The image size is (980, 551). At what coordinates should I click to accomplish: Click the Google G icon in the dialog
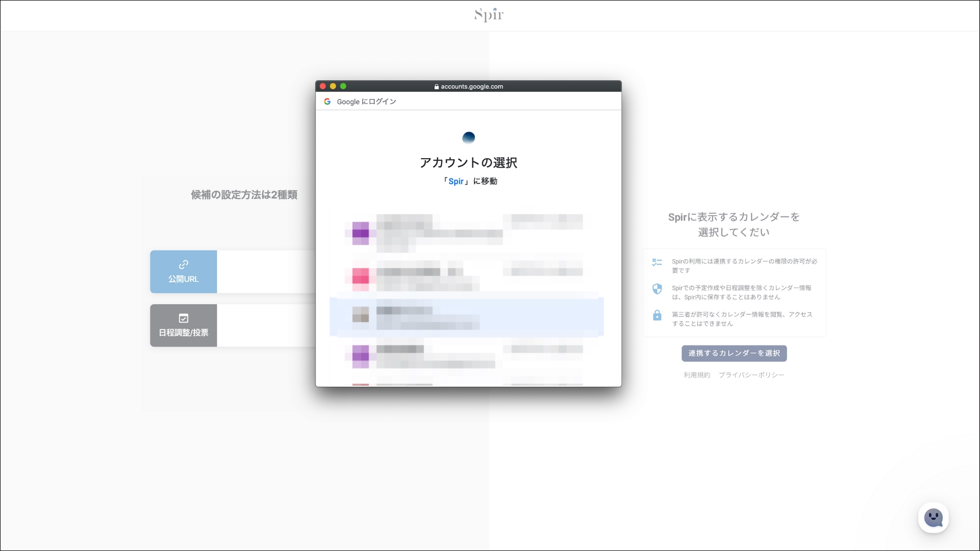[x=327, y=102]
